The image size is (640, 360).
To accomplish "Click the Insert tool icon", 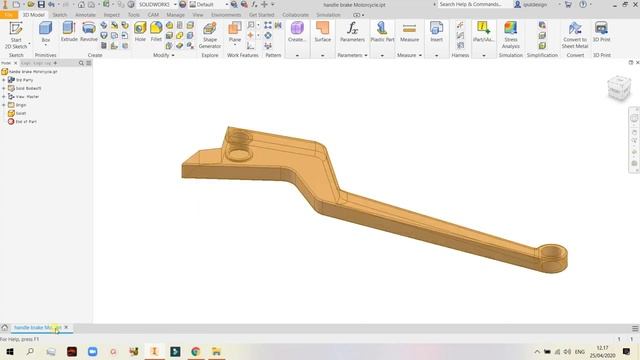I will 436,31.
